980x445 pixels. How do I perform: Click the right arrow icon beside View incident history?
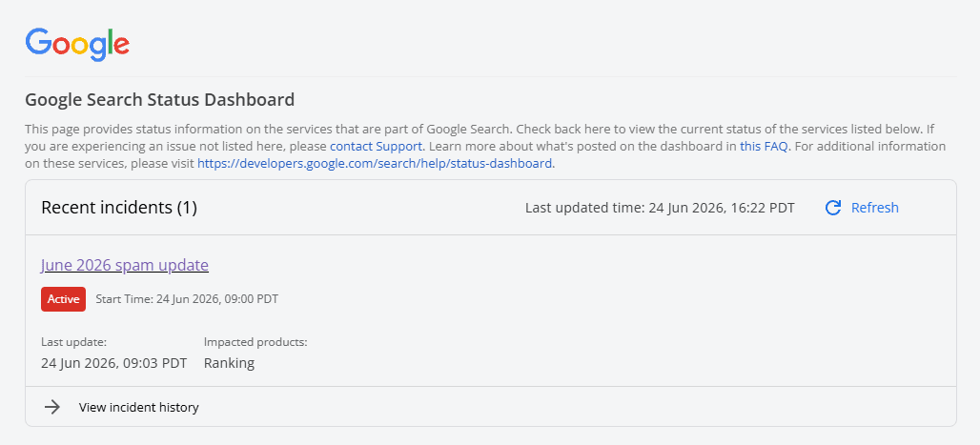pos(52,408)
